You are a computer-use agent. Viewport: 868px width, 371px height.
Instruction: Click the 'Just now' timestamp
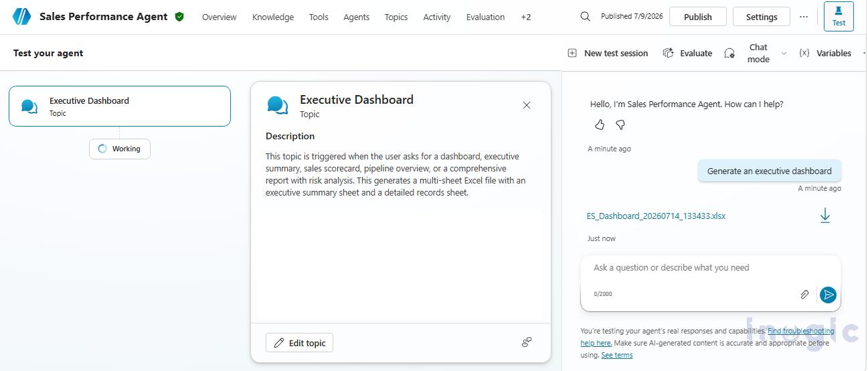pos(602,238)
